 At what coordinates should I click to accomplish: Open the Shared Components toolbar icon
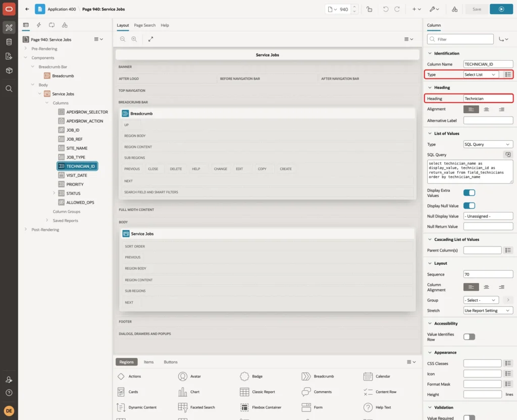[455, 9]
